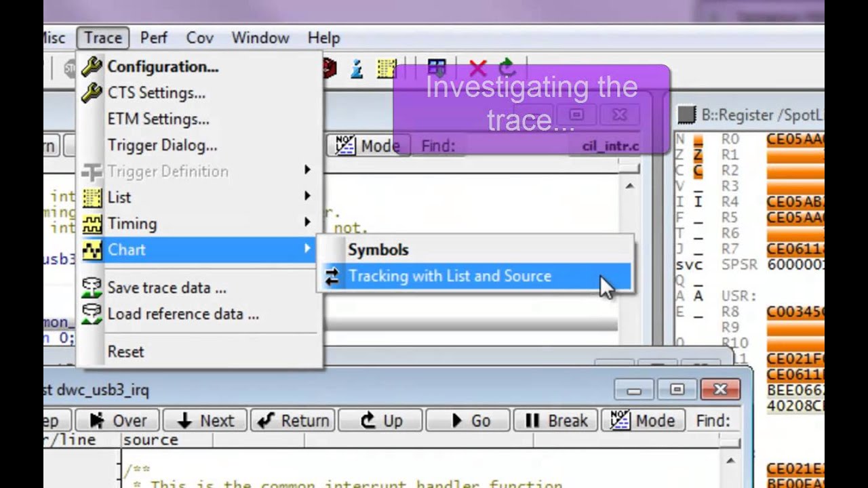Open ETM Settings... entry
This screenshot has height=488, width=868.
[x=200, y=119]
